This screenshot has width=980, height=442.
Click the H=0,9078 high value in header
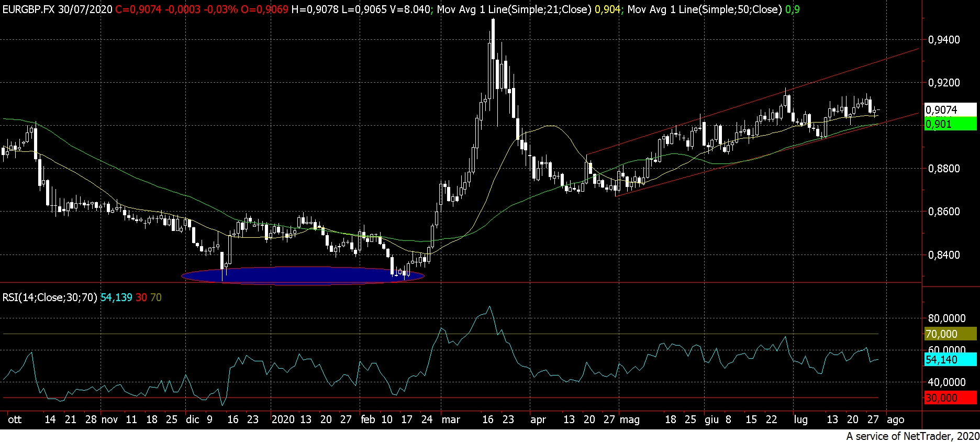click(315, 9)
